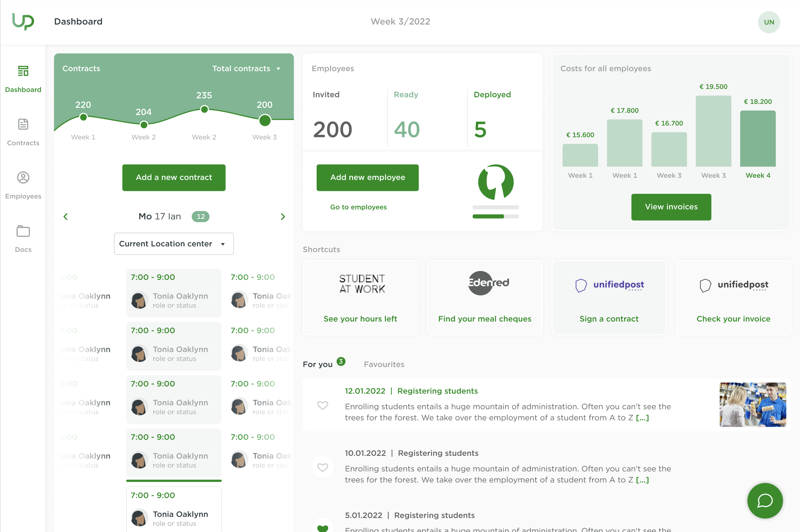Switch to the For you tab

[318, 364]
